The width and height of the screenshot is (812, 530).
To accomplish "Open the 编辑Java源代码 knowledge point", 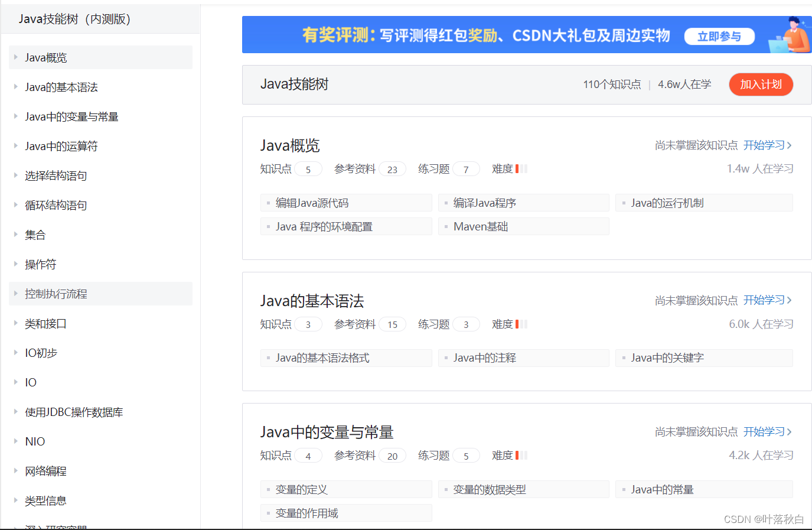I will (346, 203).
